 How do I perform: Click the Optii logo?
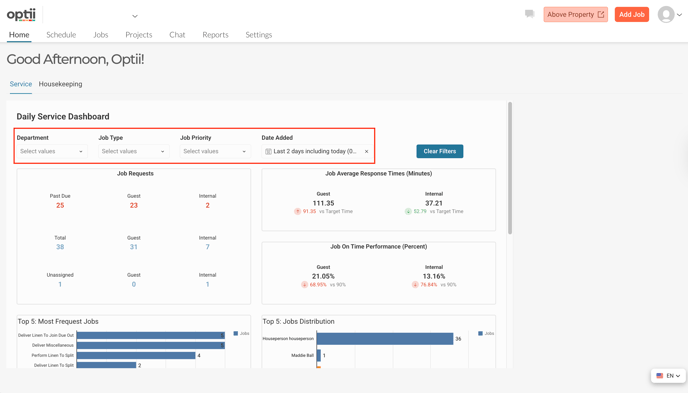tap(21, 14)
